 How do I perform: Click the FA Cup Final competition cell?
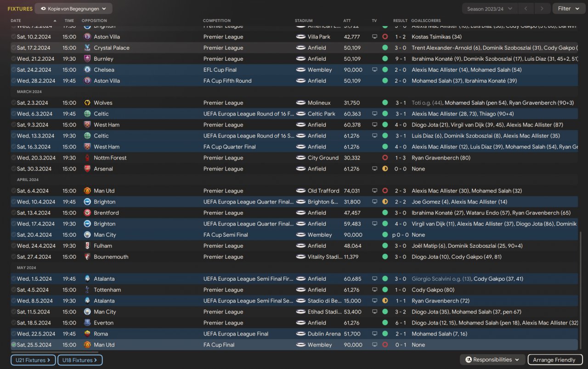click(219, 345)
